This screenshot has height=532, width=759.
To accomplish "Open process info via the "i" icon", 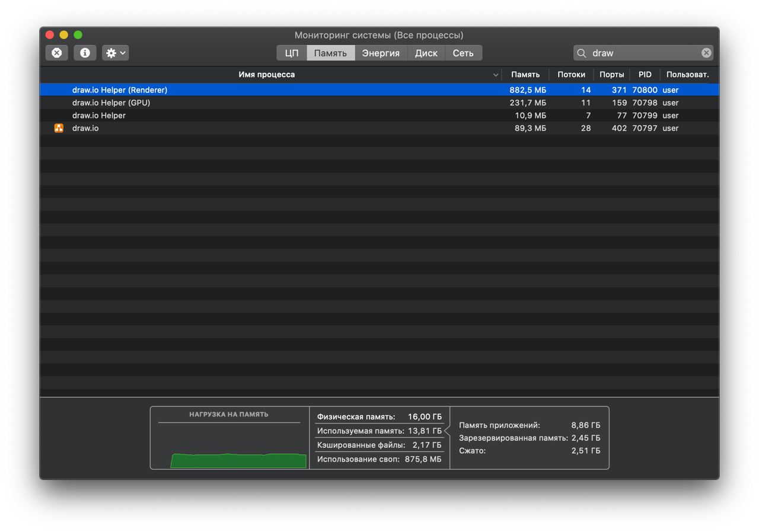I will click(x=85, y=53).
